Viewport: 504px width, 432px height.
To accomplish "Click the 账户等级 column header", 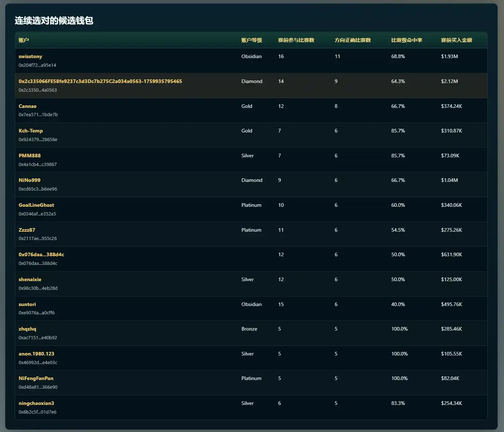I will (252, 40).
